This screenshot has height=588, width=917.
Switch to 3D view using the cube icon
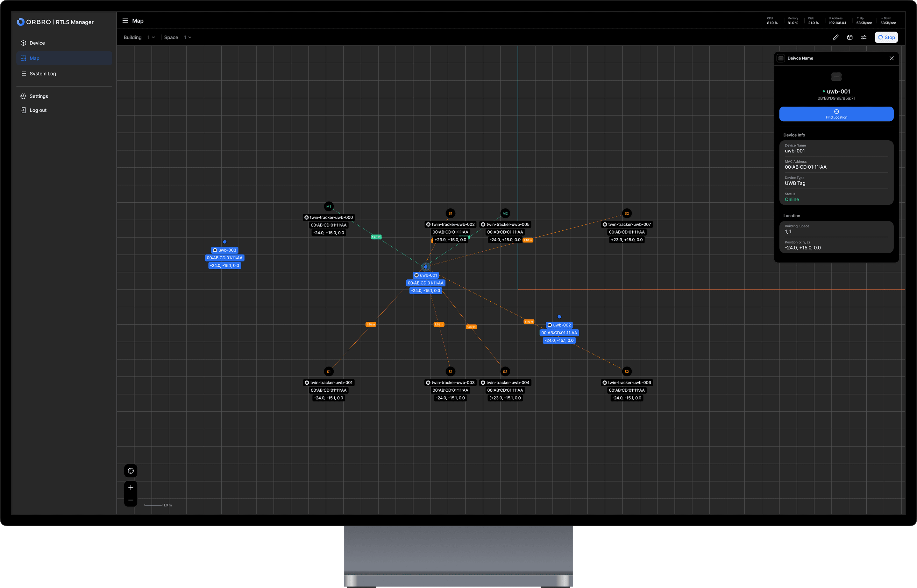[850, 37]
